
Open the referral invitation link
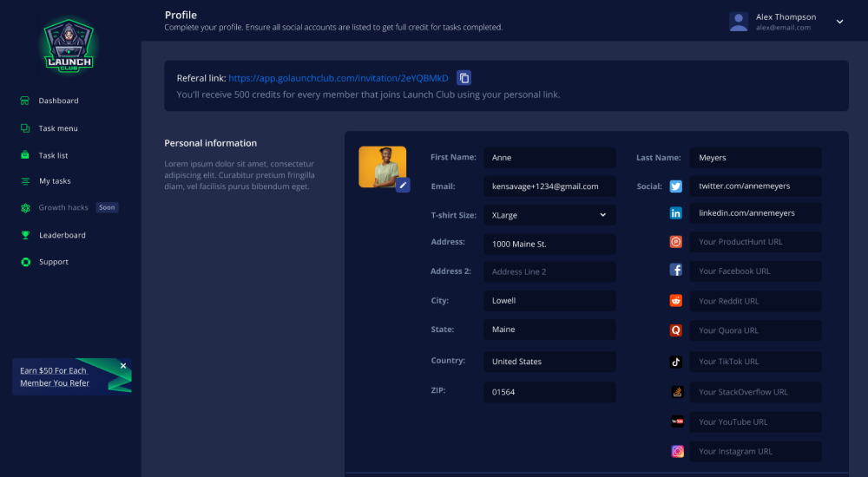[339, 78]
